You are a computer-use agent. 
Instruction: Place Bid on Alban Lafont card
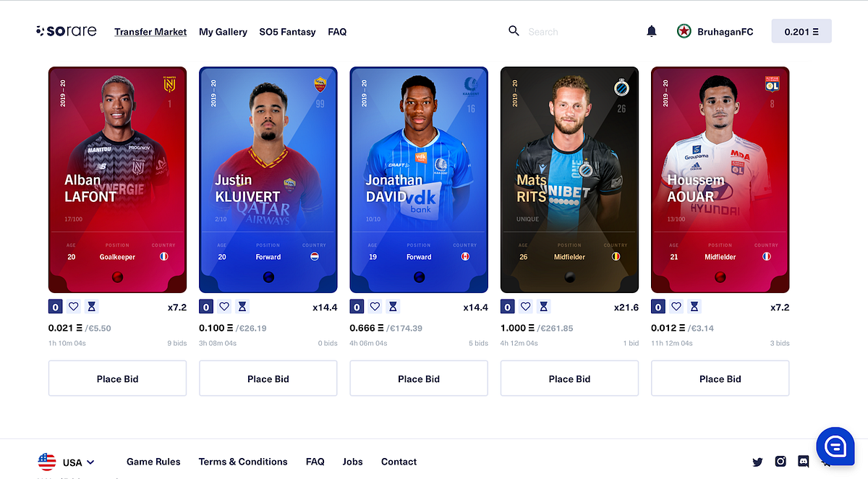(x=117, y=378)
